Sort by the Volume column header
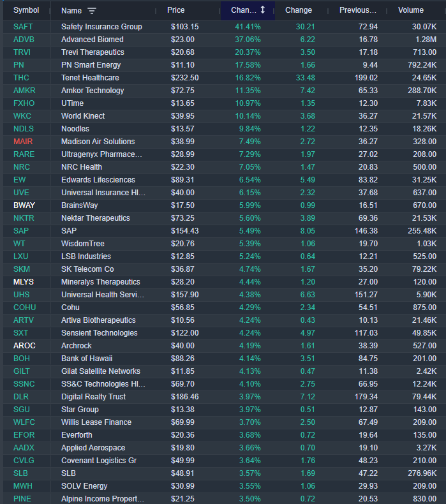This screenshot has width=446, height=504. pyautogui.click(x=411, y=10)
